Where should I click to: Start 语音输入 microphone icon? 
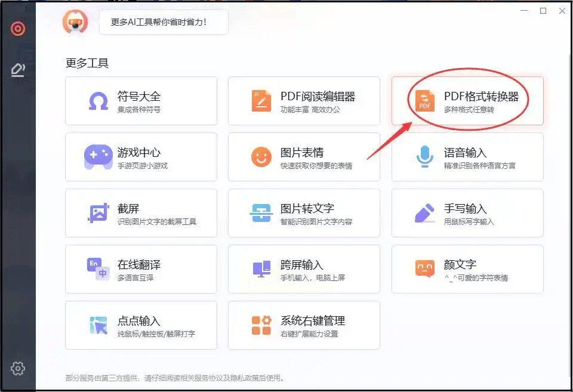(424, 158)
